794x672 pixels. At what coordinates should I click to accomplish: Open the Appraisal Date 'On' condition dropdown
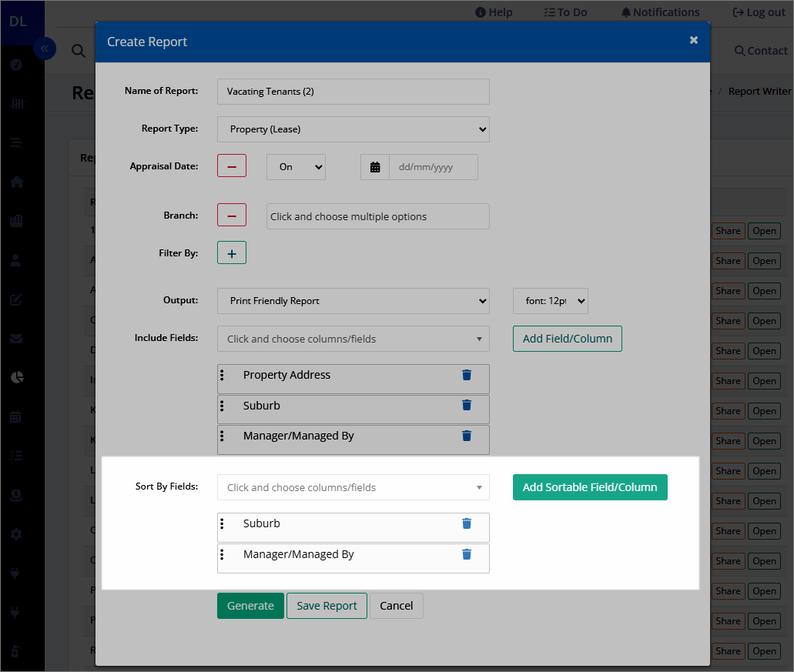pos(296,167)
